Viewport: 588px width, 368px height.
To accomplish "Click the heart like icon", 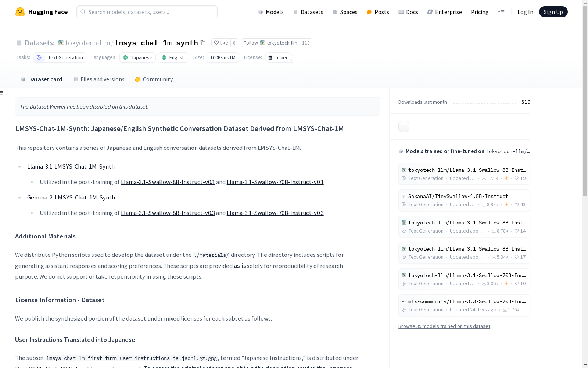I will 216,43.
